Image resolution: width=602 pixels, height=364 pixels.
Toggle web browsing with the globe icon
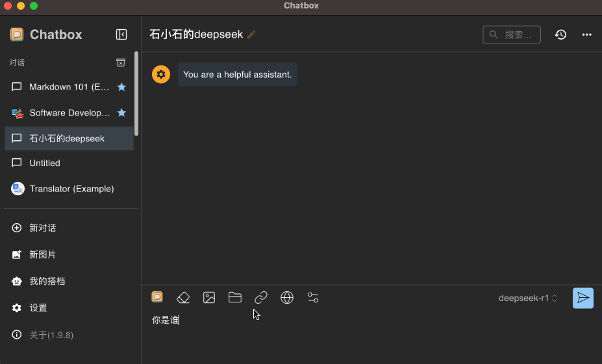(287, 297)
